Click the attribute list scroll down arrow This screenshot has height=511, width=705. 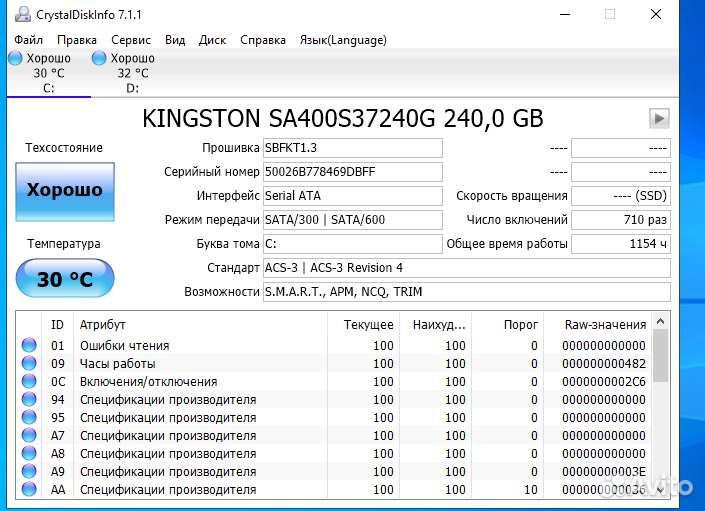[660, 489]
